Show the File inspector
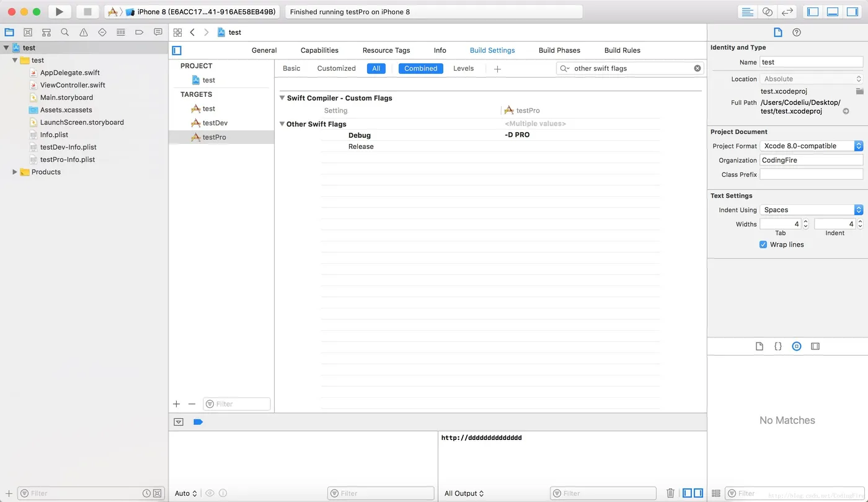868x502 pixels. (x=778, y=32)
